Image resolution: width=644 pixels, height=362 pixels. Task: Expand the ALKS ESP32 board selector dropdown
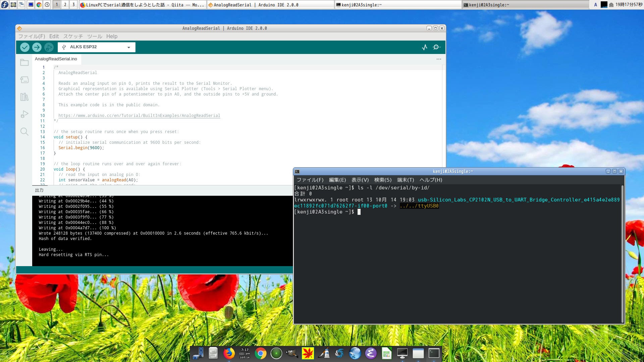pyautogui.click(x=129, y=47)
